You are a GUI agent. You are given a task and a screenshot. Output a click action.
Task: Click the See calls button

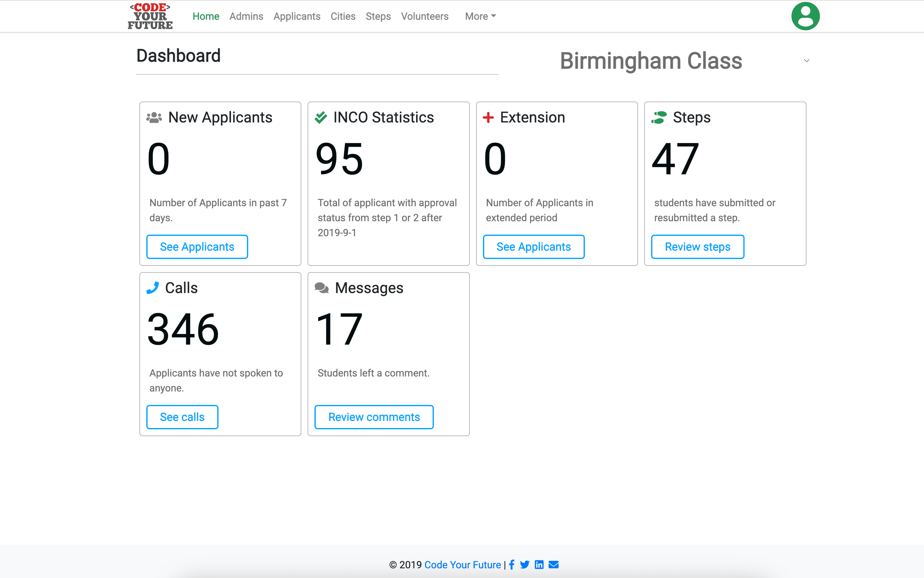[182, 417]
